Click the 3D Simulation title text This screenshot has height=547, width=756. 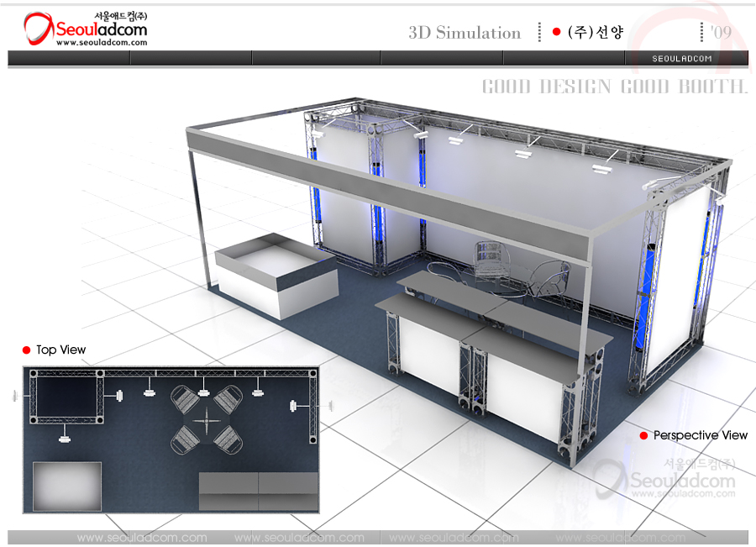465,33
